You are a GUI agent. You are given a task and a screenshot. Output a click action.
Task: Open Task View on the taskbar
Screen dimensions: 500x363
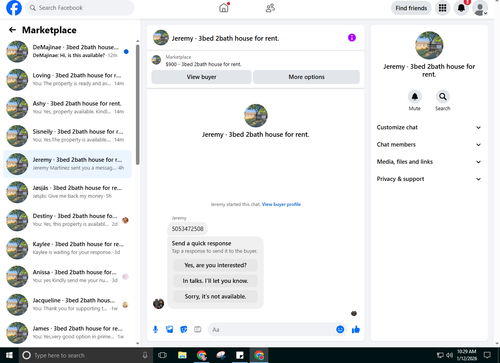162,355
